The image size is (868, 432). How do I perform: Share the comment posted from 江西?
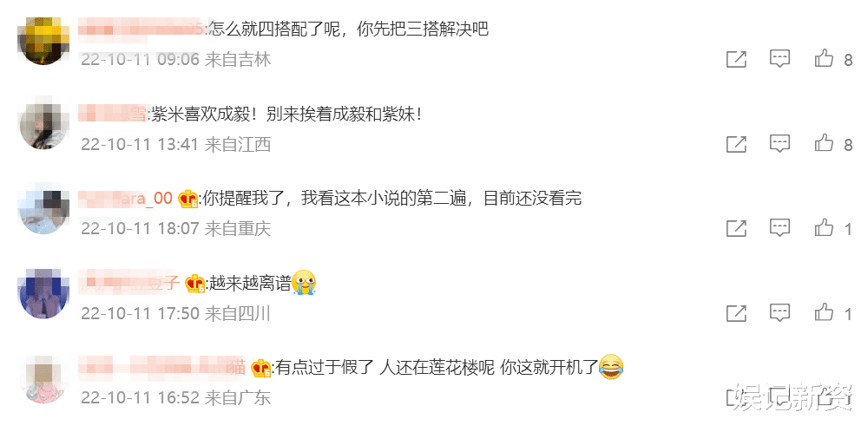(736, 144)
